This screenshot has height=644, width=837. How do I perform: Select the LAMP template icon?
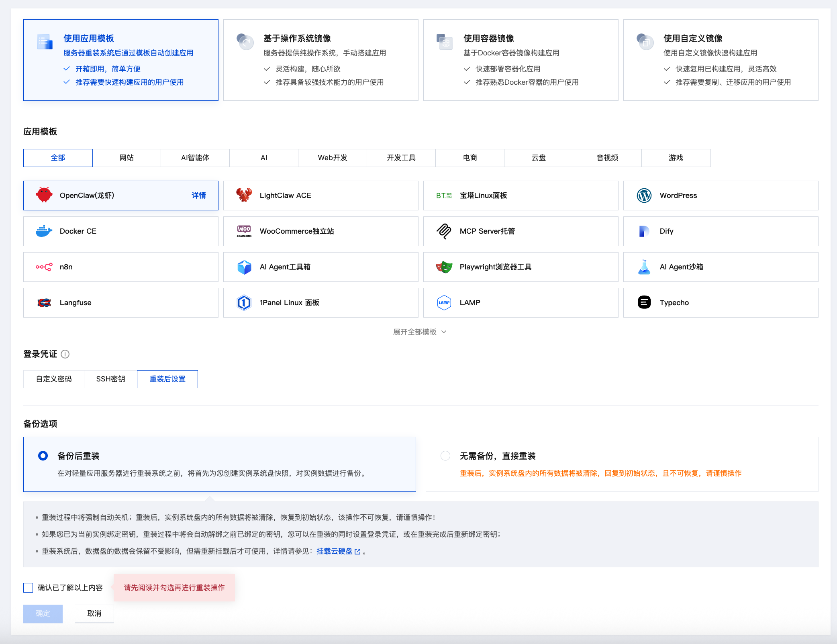444,303
